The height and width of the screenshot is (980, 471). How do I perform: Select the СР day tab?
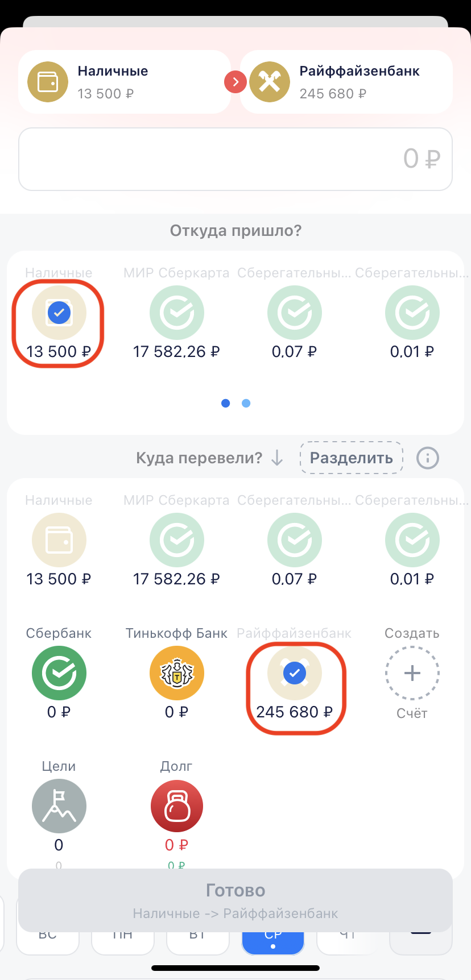[273, 941]
